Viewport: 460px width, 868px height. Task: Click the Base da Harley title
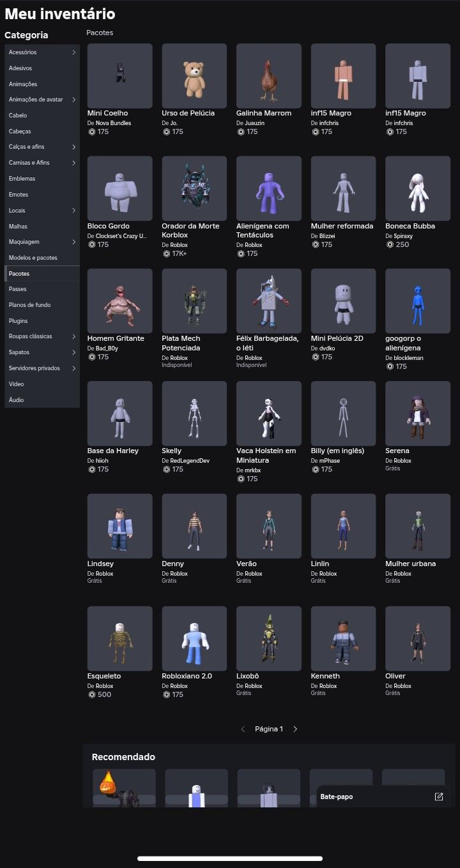(x=113, y=451)
